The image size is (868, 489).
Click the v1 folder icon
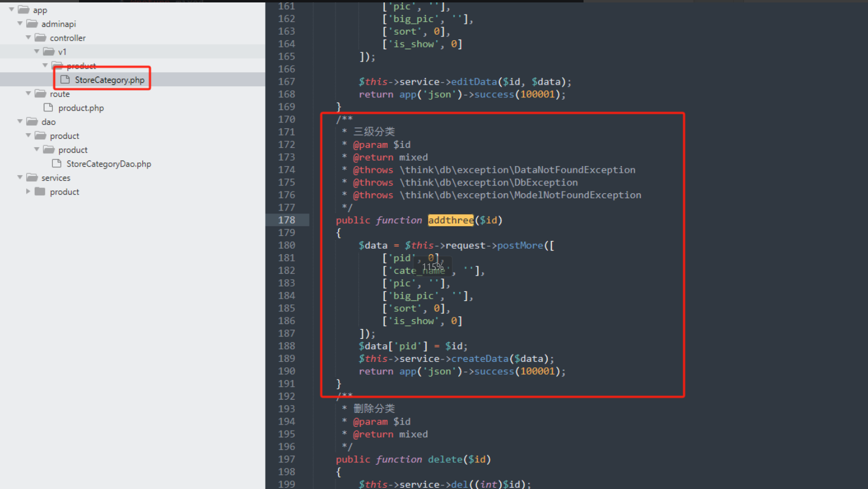pos(49,52)
